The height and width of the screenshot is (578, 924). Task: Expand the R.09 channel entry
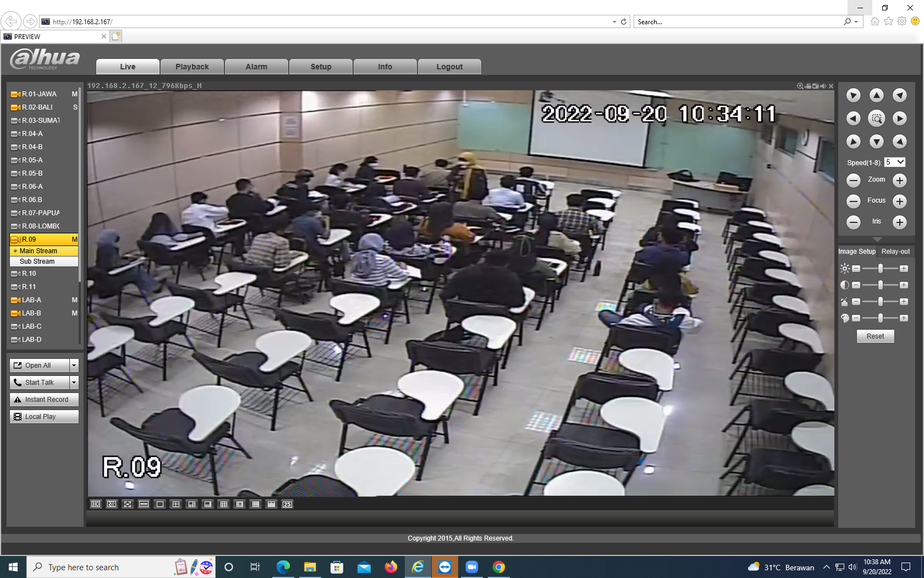tap(44, 239)
